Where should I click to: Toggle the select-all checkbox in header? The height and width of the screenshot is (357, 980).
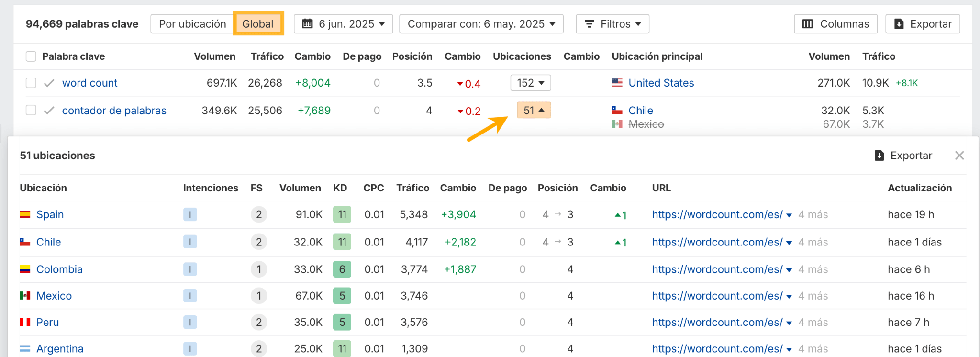(x=31, y=56)
